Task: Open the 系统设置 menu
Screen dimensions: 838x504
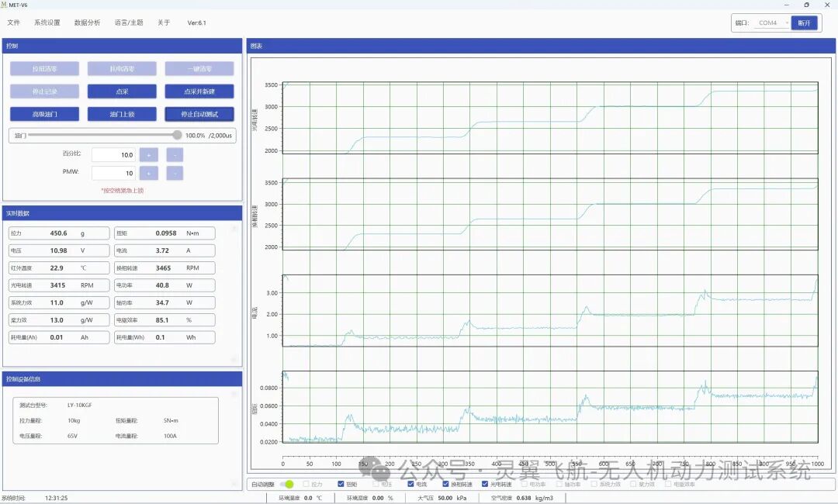Action: click(x=47, y=22)
